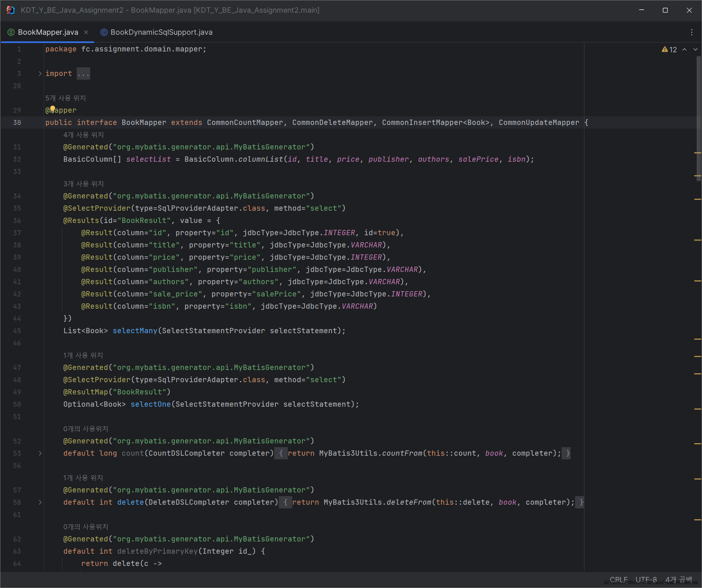
Task: Click the folded import ellipsis placeholder
Action: pos(83,73)
